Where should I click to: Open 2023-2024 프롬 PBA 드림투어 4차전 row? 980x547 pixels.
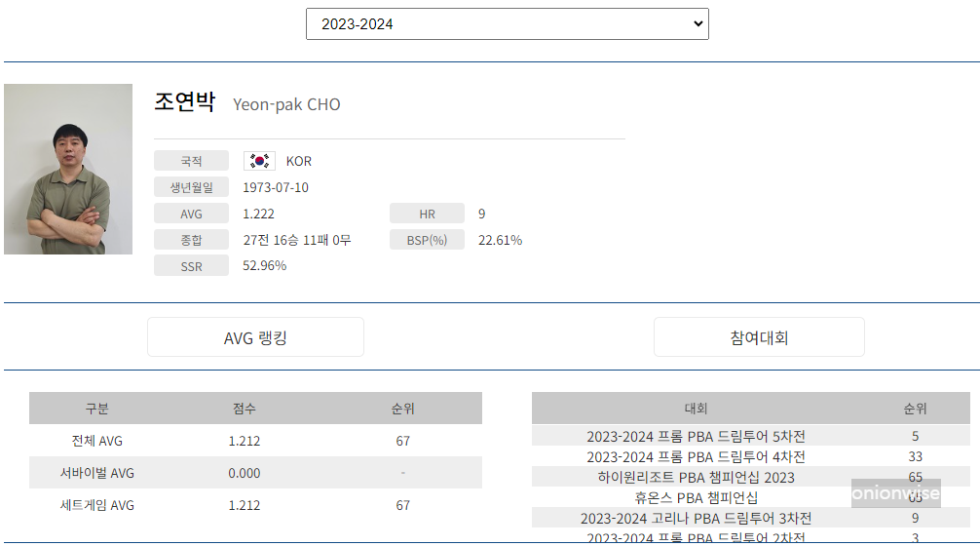point(751,456)
